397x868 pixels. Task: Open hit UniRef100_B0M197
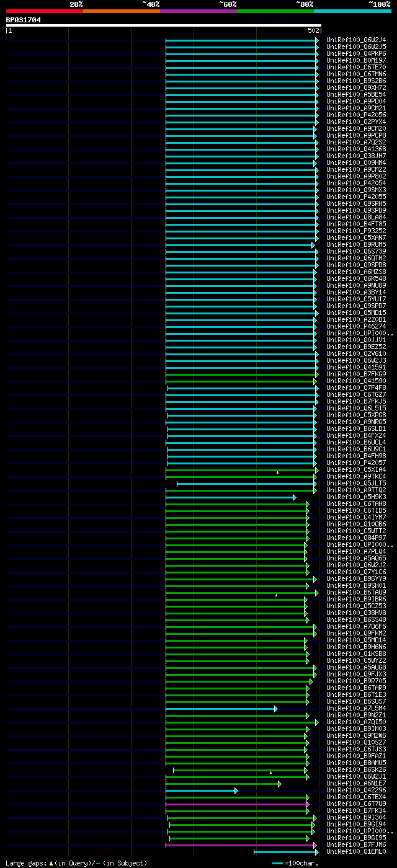[356, 60]
